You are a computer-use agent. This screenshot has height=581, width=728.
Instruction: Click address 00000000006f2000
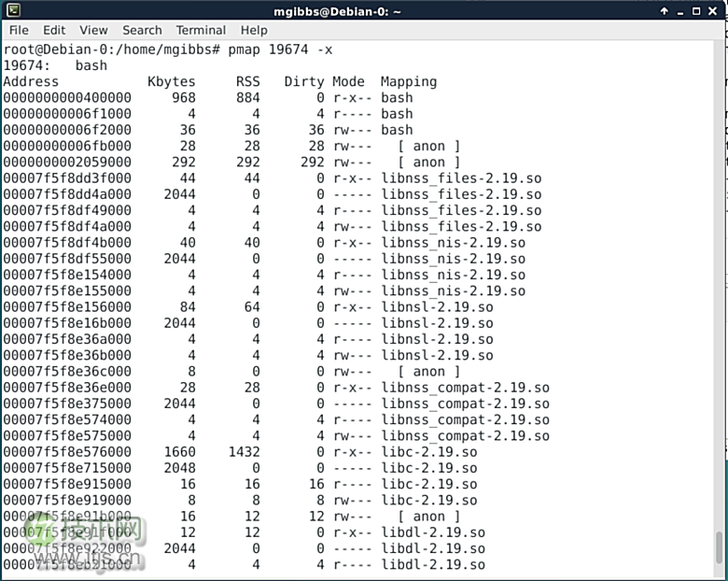click(67, 130)
